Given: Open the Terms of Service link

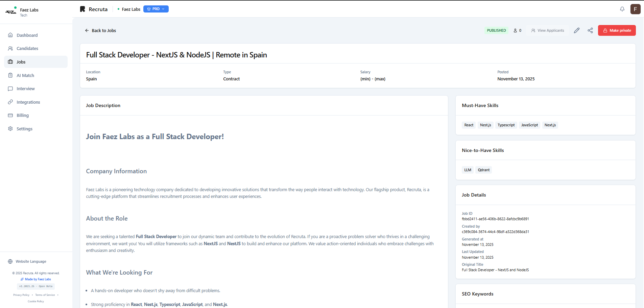Looking at the screenshot, I should 45,295.
